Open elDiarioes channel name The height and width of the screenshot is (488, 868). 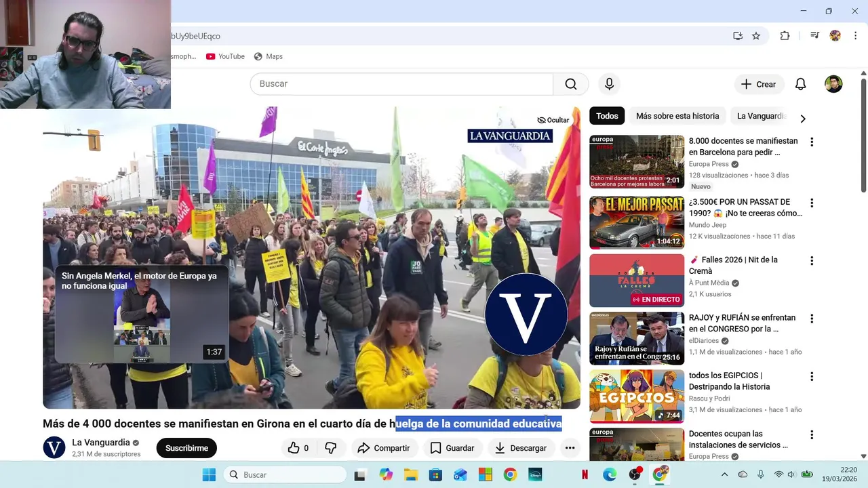[x=703, y=341]
